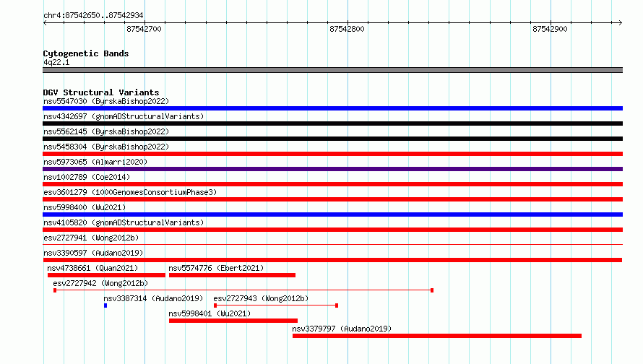Click the nsv4105820 (gnomADStructuralVariants) label
The height and width of the screenshot is (364, 643).
pos(124,222)
